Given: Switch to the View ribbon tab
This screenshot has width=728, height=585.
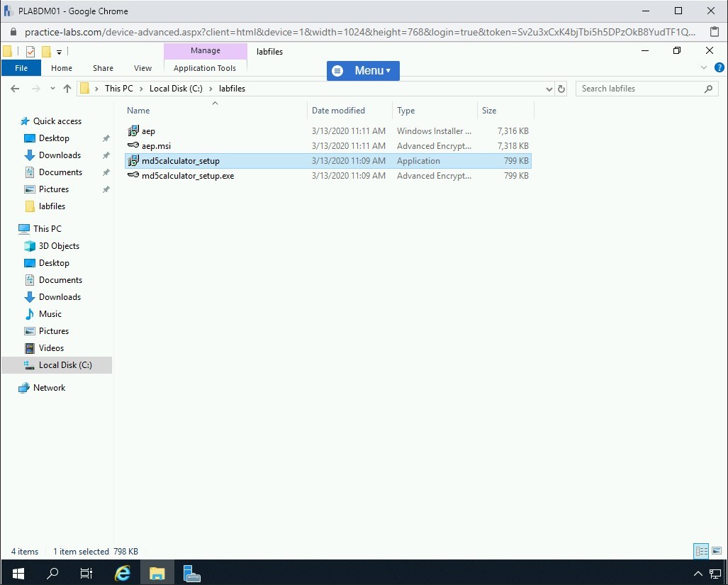Looking at the screenshot, I should coord(142,68).
